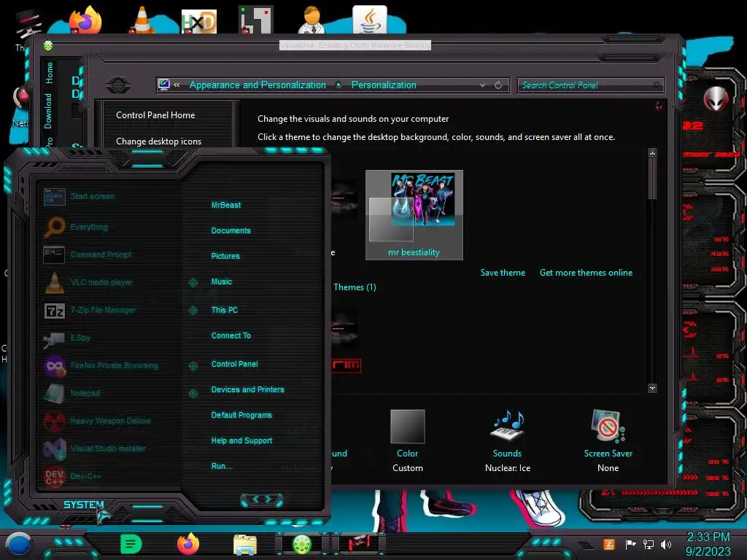Open Documents from the start menu

click(231, 230)
